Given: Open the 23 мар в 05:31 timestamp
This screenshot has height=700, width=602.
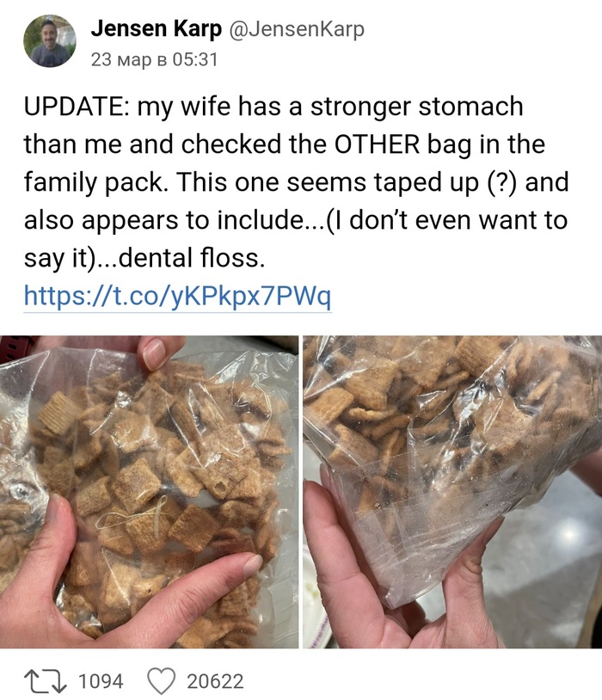Looking at the screenshot, I should point(154,59).
